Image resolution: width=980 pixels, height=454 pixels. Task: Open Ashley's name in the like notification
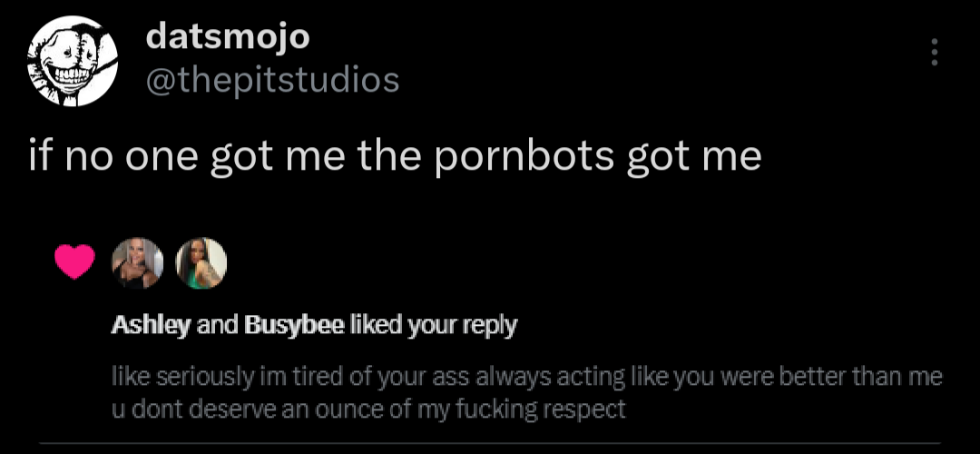[x=150, y=324]
